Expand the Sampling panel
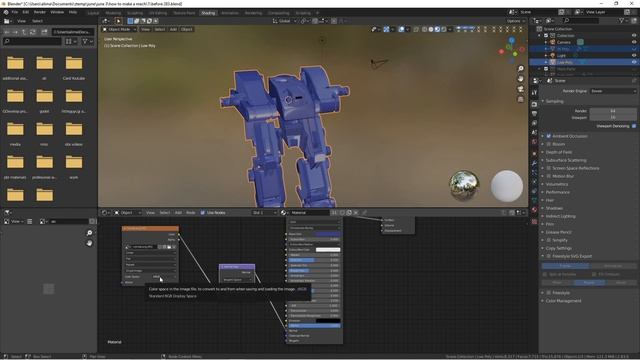 point(554,101)
